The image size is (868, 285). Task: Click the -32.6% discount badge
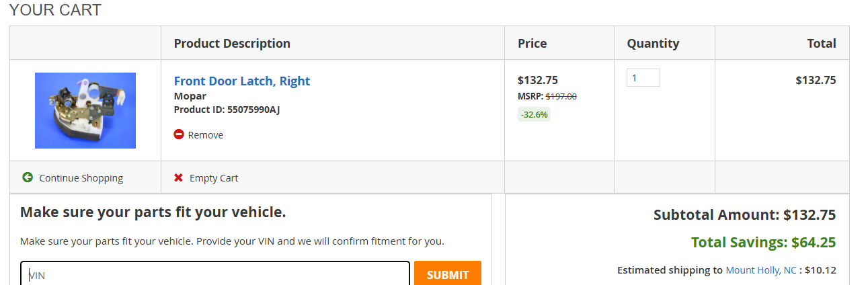534,114
